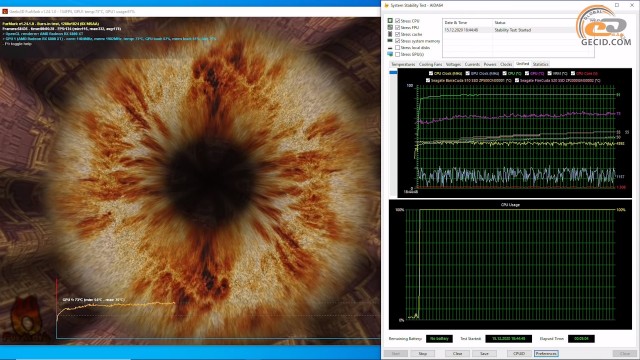Click the FurMark app icon in title bar

(5, 11)
